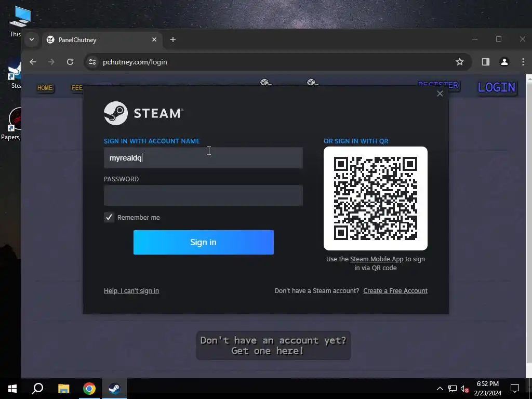Switch to Chrome in the taskbar
The width and height of the screenshot is (532, 399).
(89, 389)
